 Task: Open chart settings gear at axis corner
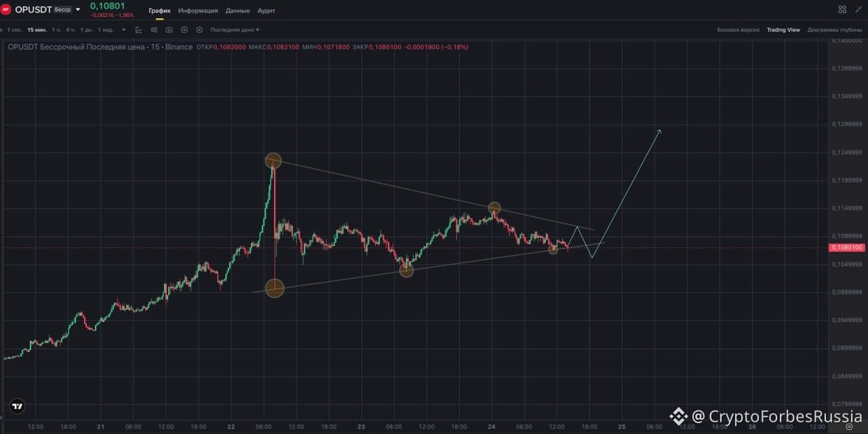tap(849, 427)
